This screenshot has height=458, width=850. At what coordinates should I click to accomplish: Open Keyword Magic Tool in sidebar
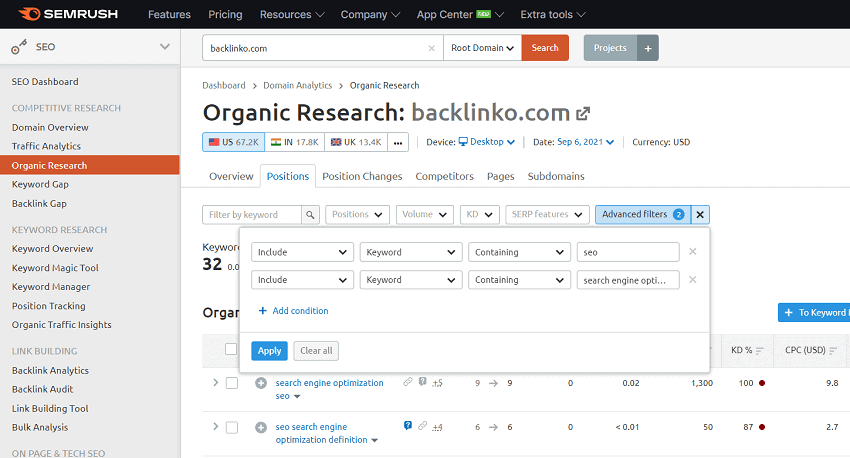(55, 268)
